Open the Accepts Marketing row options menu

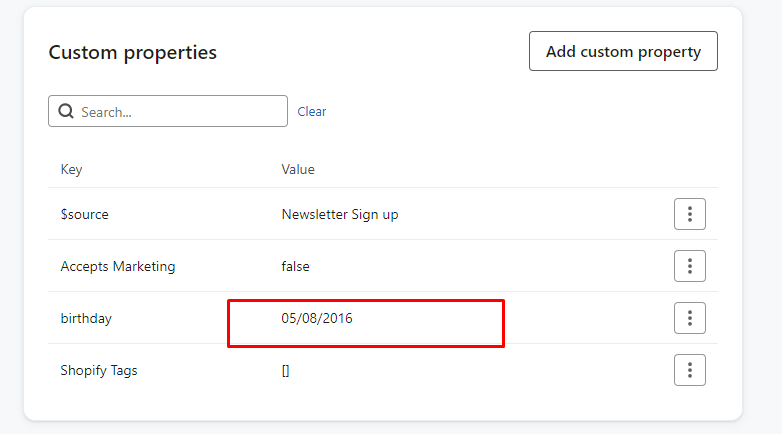[690, 266]
